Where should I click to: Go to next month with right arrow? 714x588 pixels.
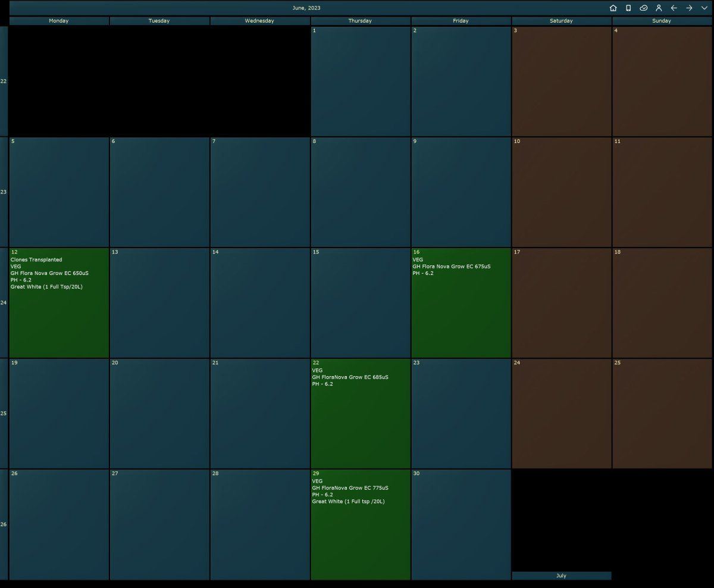[x=689, y=8]
